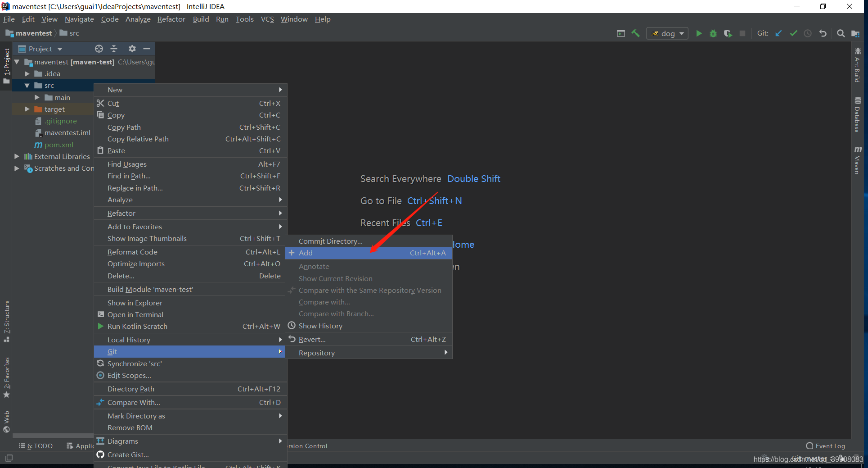Click the maventest breadcrumb in navigation bar

[29, 33]
